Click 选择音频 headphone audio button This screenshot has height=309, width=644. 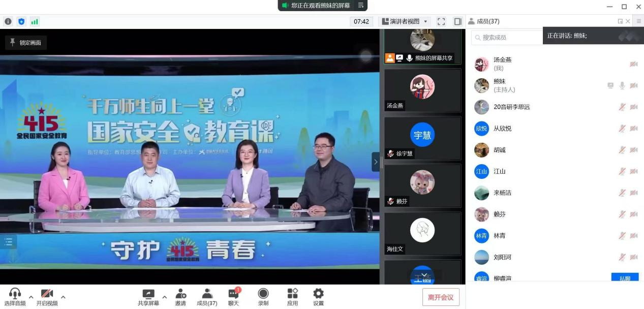(x=15, y=297)
